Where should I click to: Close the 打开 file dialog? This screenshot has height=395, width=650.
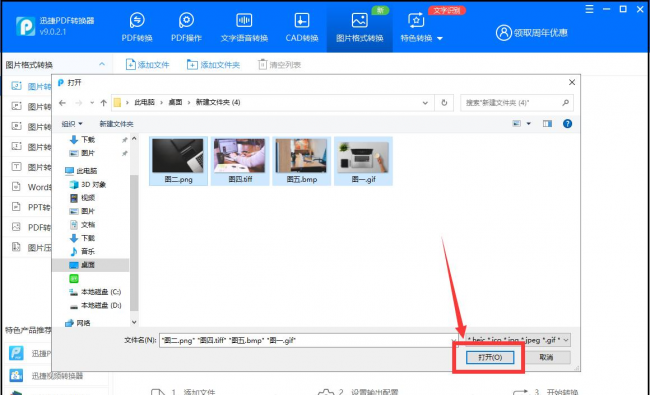pyautogui.click(x=572, y=82)
